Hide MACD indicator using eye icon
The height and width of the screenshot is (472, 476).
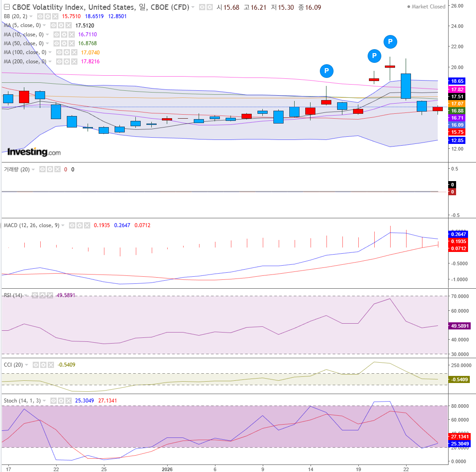72,225
